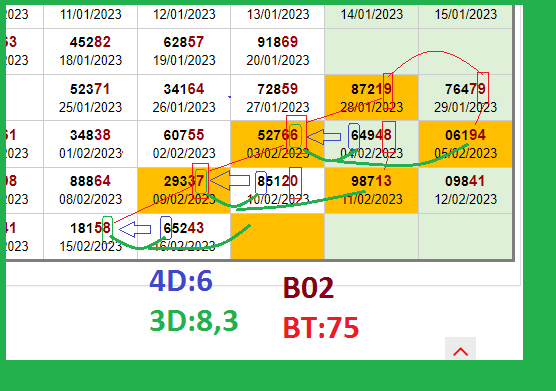Click the blue arrow between 18158 and 65243
Screen dimensions: 556x391
[135, 229]
